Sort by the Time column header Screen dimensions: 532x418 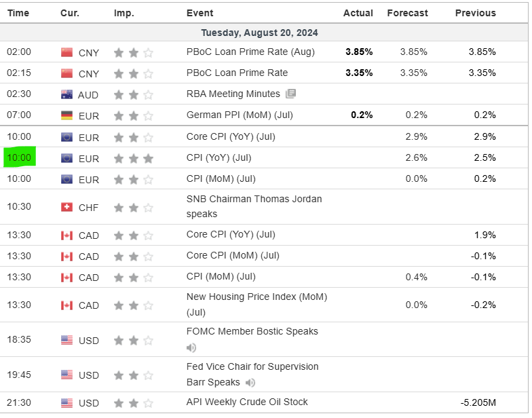[x=18, y=13]
